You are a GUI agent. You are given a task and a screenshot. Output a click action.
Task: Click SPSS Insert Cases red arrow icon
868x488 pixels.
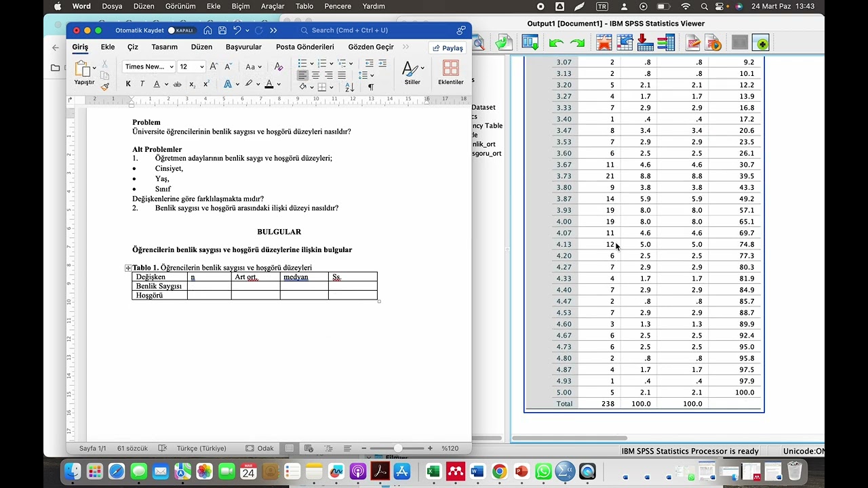click(646, 43)
